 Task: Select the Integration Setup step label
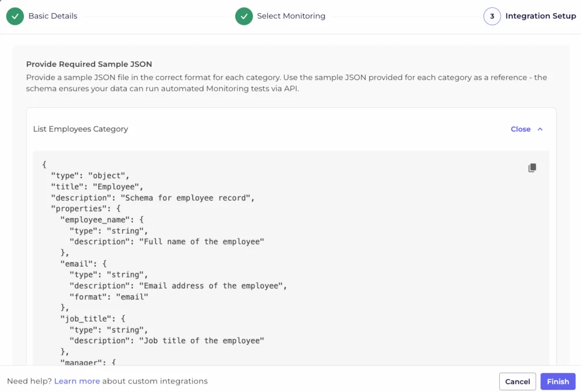tap(540, 16)
